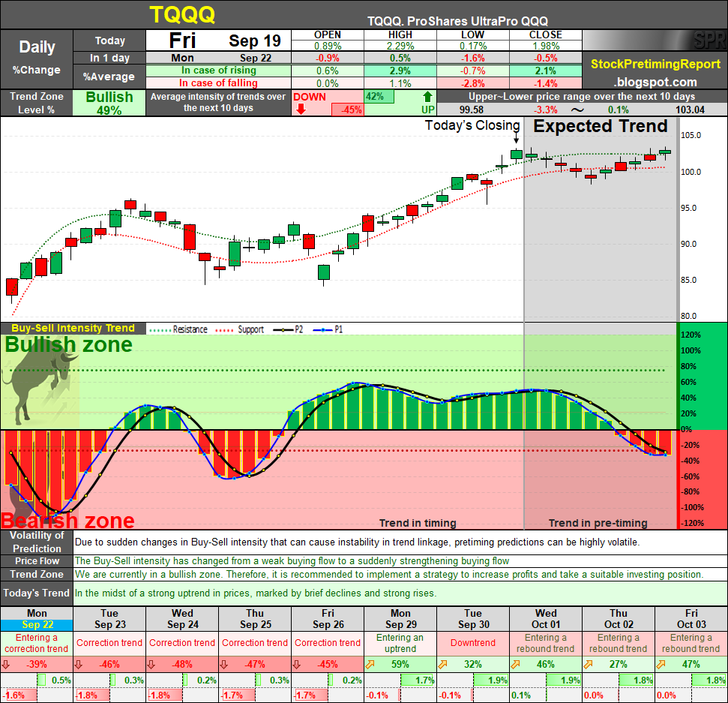Select the Mon Sep 29 column header
The height and width of the screenshot is (703, 728).
[400, 619]
